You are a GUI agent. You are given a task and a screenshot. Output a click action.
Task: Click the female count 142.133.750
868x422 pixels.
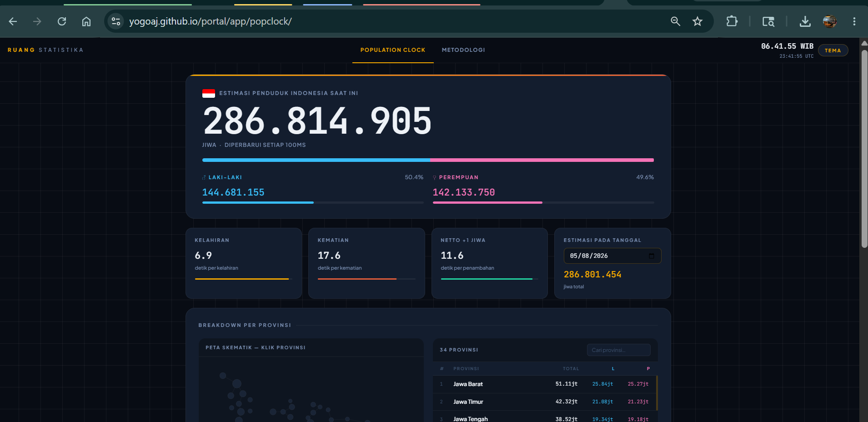pos(464,192)
